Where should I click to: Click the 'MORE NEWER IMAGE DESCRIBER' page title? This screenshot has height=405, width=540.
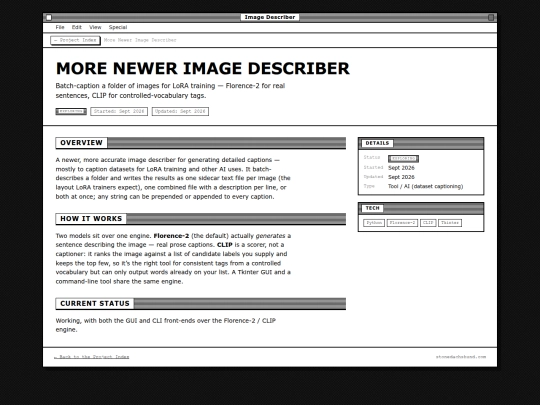pyautogui.click(x=202, y=68)
